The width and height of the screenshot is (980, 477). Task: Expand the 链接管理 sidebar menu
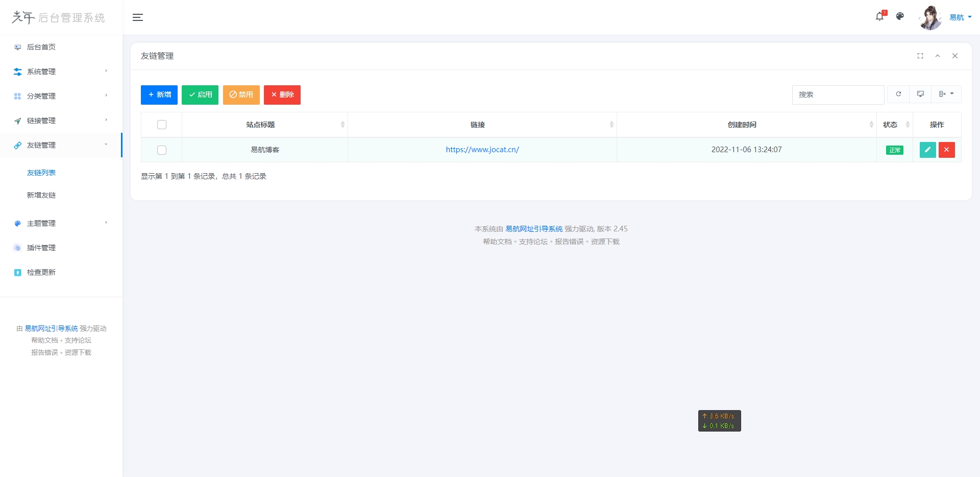tap(60, 121)
